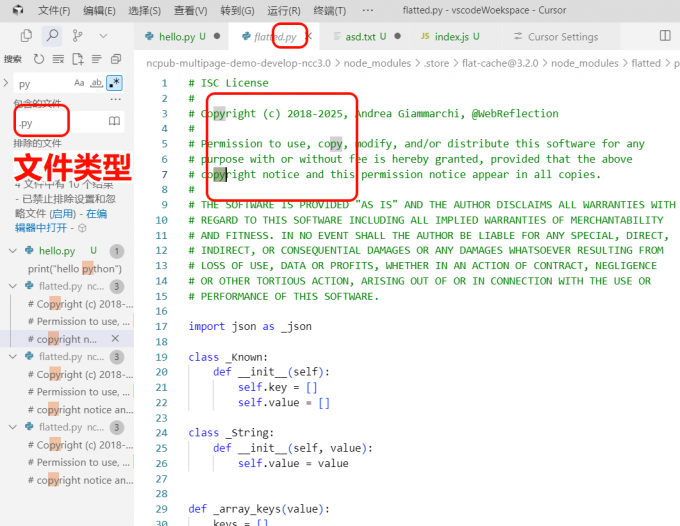The width and height of the screenshot is (680, 526).
Task: Toggle Match Case in search box
Action: [80, 84]
